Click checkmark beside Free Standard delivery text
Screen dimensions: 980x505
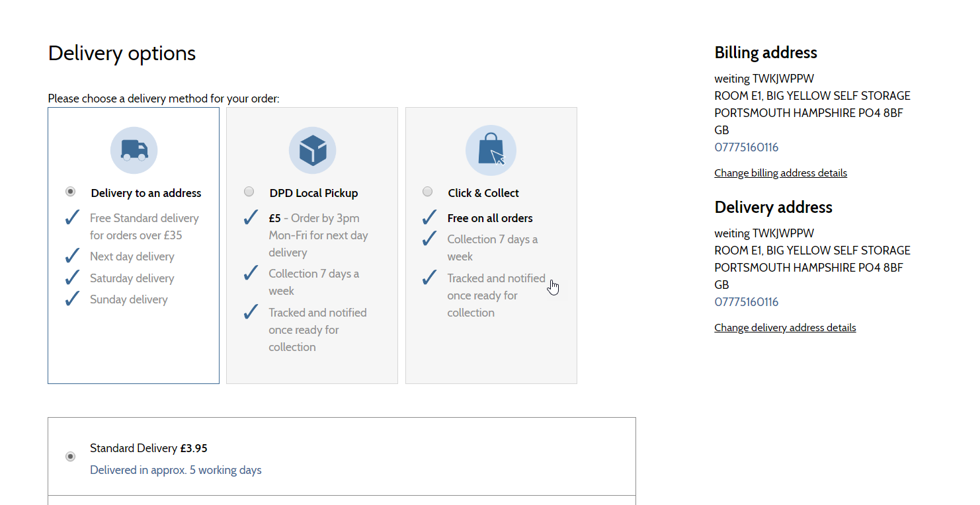click(72, 218)
